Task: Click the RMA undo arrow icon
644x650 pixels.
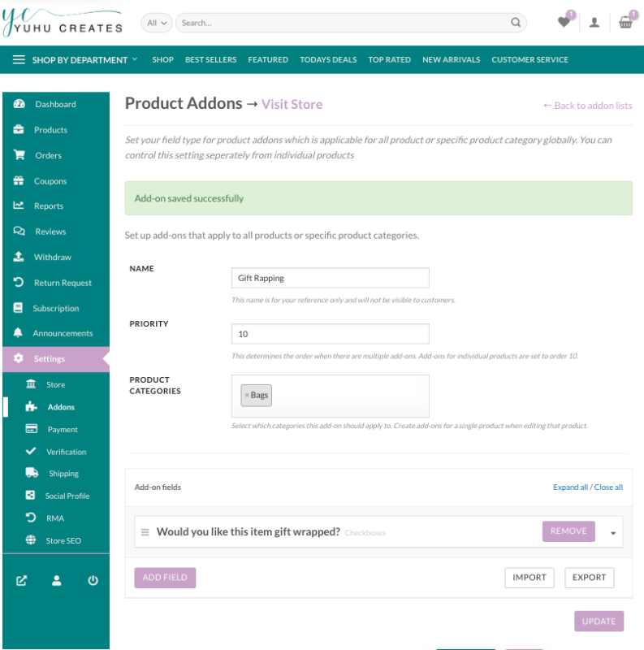Action: tap(31, 518)
